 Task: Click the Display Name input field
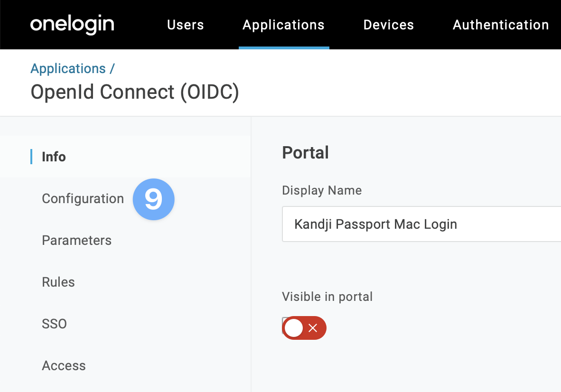pos(421,224)
